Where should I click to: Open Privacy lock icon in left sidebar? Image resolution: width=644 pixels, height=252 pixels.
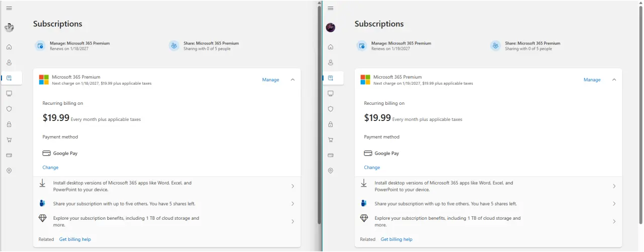coord(9,124)
